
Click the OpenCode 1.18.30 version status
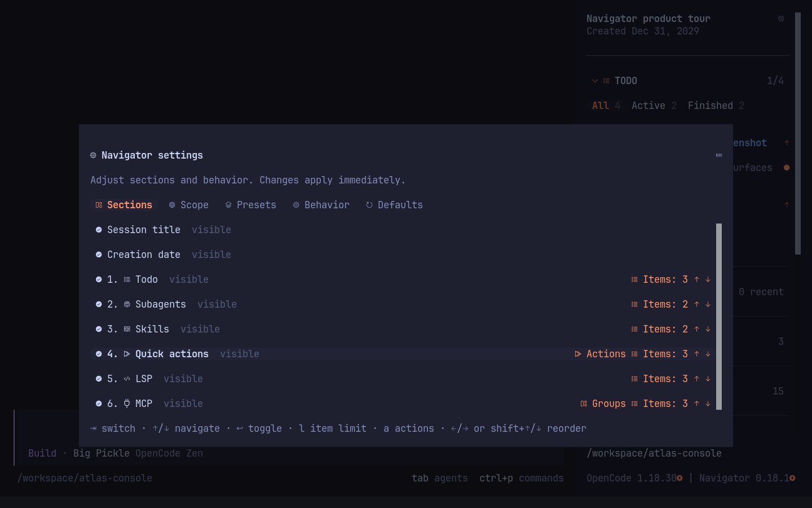point(634,478)
